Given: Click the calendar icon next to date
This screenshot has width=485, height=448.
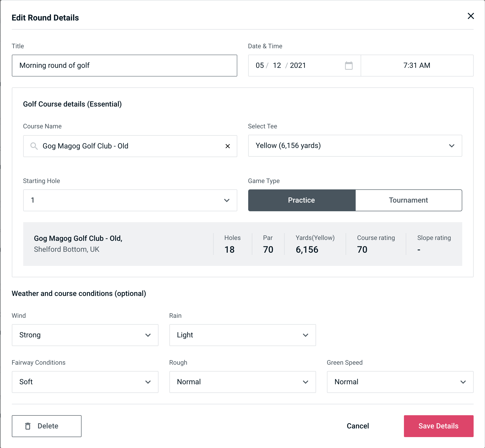Looking at the screenshot, I should pyautogui.click(x=349, y=66).
